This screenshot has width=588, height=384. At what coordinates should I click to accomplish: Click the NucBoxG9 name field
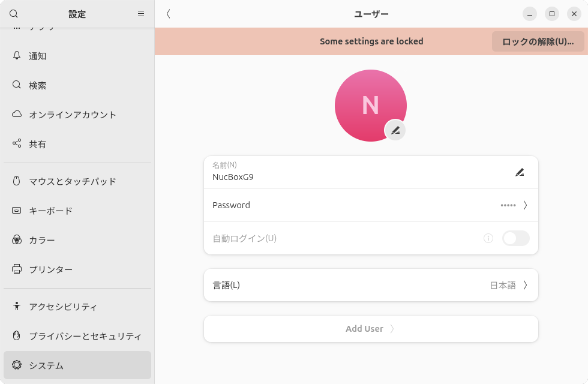pos(360,177)
